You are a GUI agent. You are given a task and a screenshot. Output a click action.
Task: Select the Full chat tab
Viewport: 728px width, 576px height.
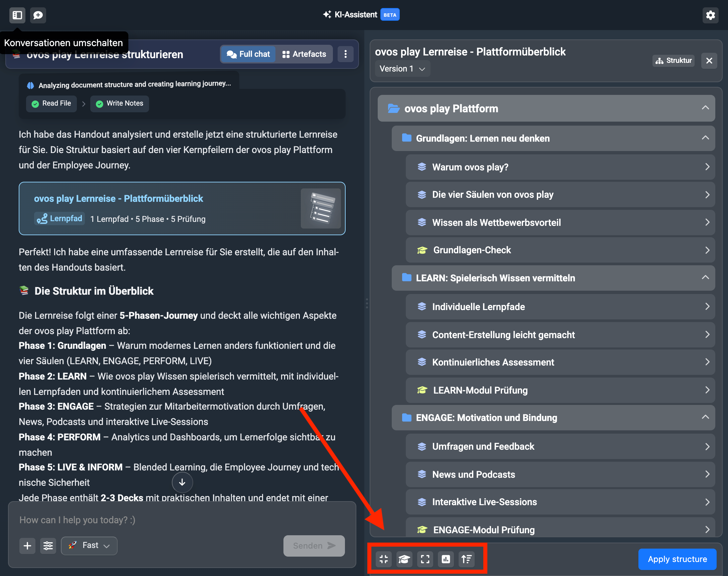tap(248, 54)
